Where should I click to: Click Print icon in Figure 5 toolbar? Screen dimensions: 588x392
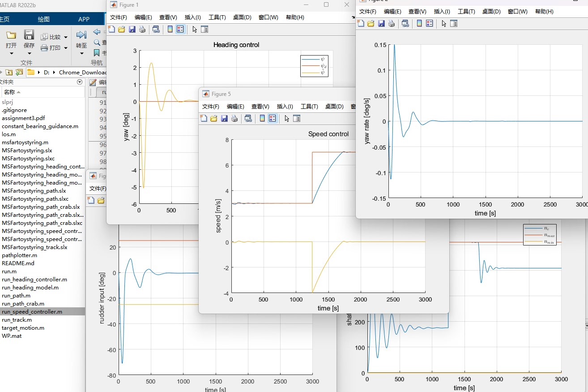pos(234,119)
